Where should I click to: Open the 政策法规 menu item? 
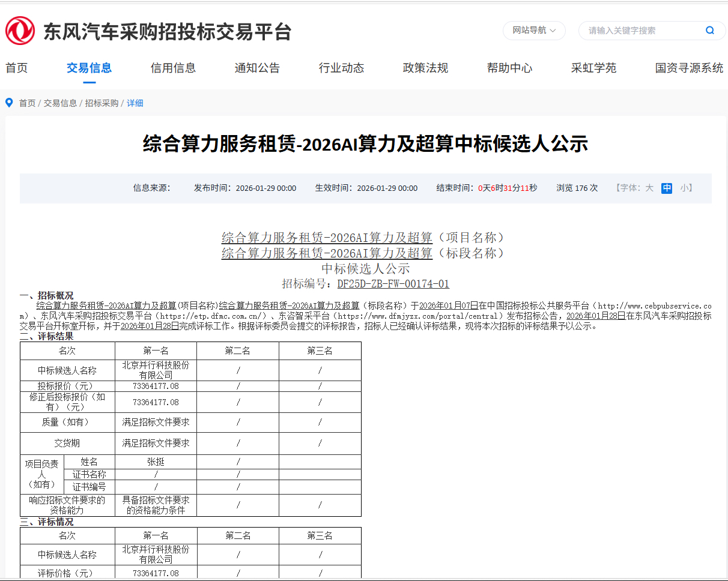[x=425, y=68]
